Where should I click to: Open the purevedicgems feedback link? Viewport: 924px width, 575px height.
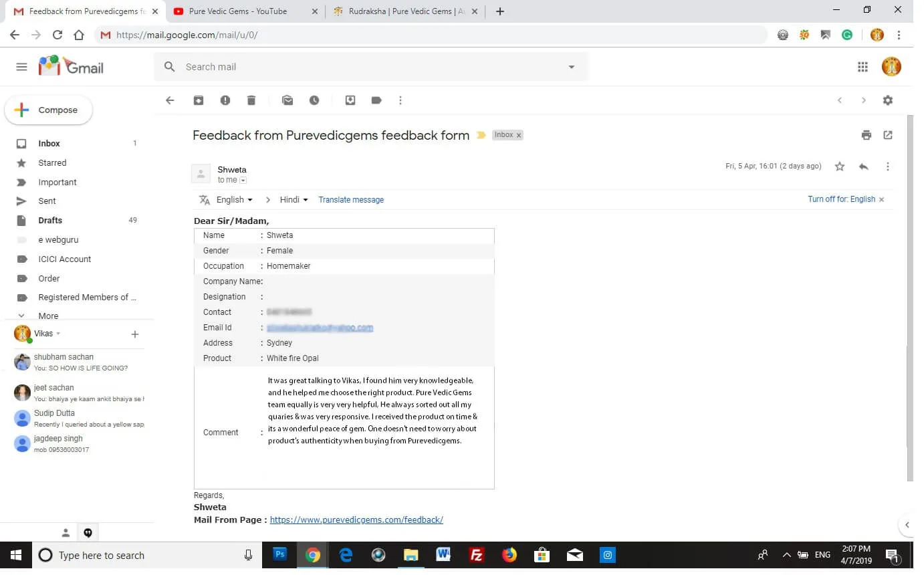(356, 520)
